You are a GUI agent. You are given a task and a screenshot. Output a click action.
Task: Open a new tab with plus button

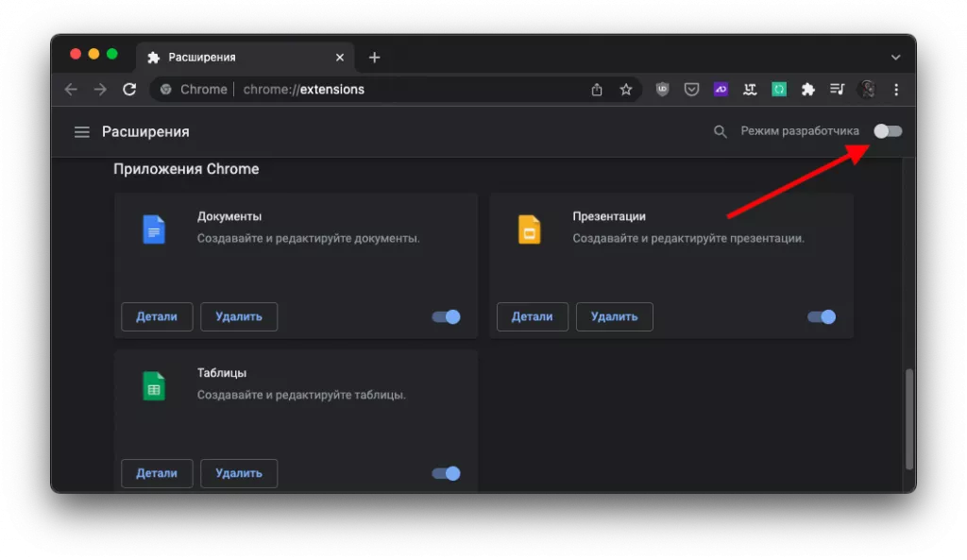click(x=374, y=58)
